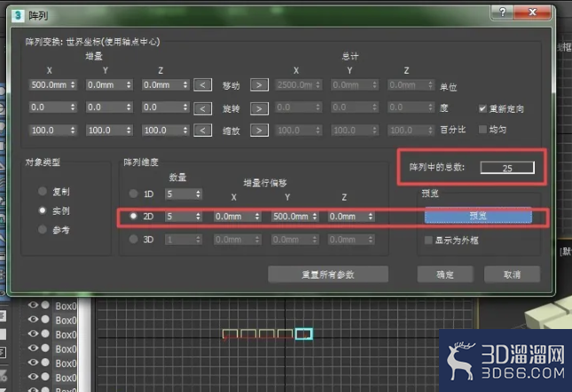The image size is (572, 392).
Task: Choose the 2D array dimension radio button
Action: pos(134,216)
